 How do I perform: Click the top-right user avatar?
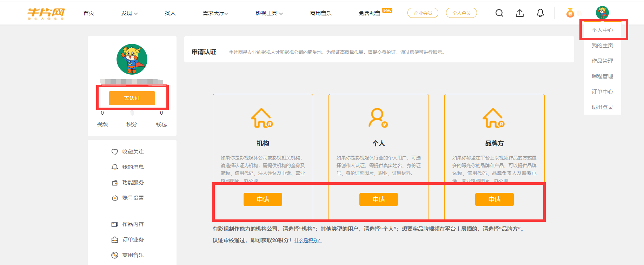[602, 13]
